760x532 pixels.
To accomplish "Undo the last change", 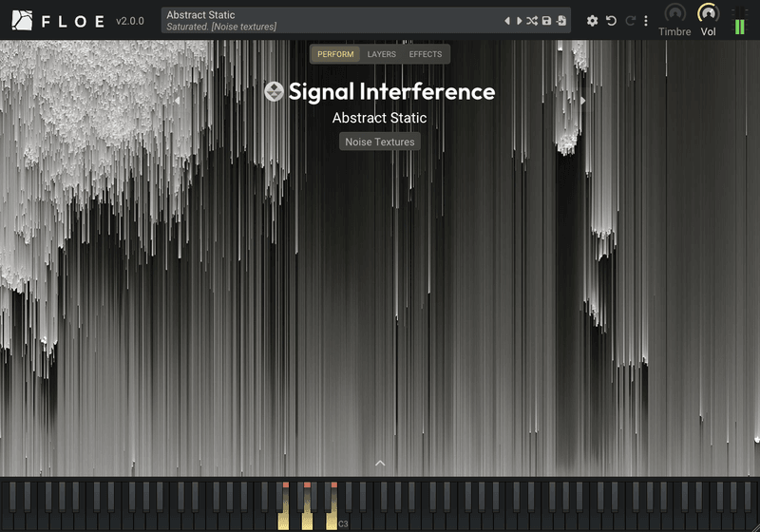I will (611, 21).
